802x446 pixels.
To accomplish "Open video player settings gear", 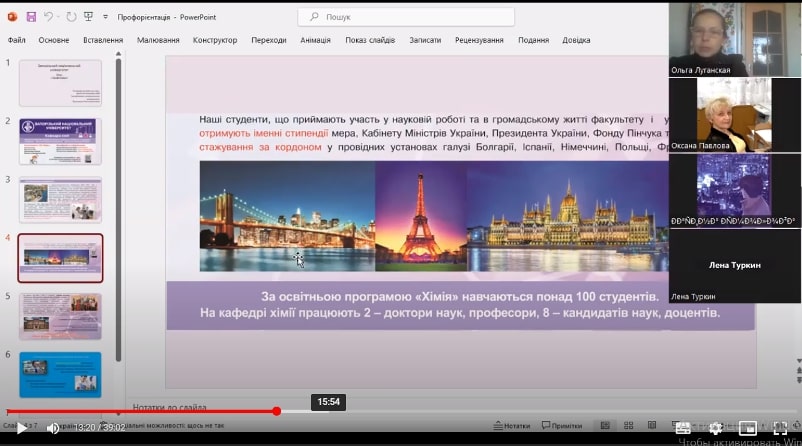I will pos(715,428).
